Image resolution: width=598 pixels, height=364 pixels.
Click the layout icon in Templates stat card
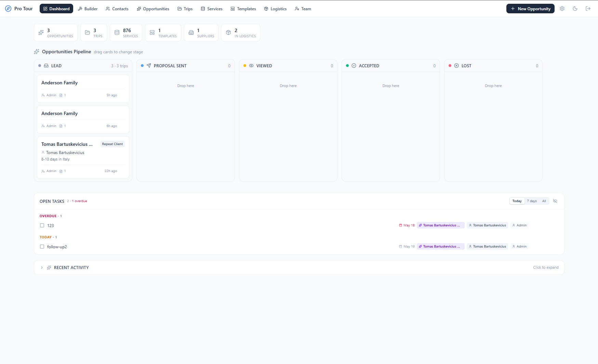pyautogui.click(x=152, y=33)
